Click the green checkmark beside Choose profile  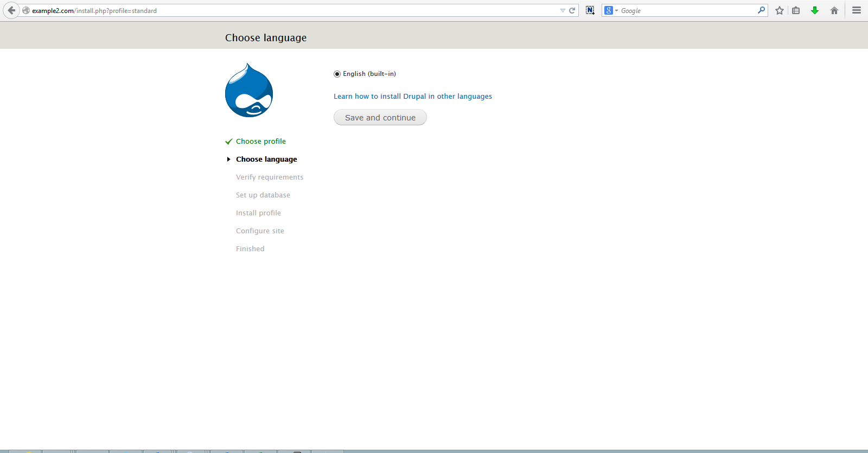click(x=229, y=142)
